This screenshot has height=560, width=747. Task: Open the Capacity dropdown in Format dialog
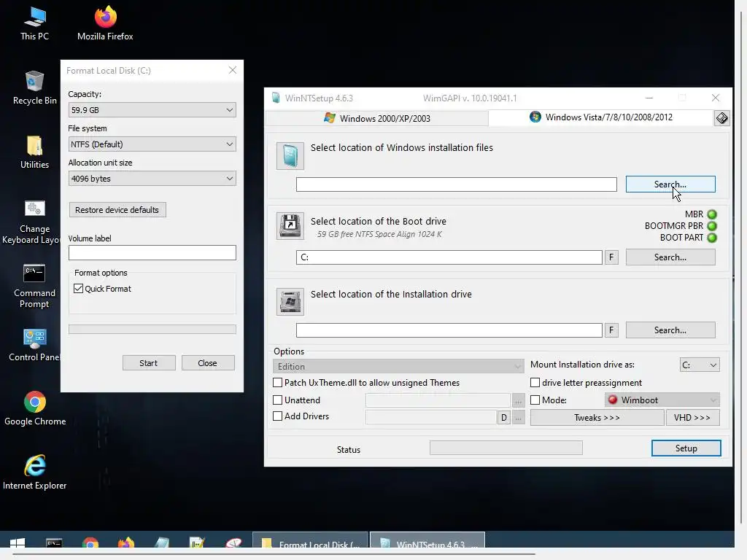pos(152,110)
